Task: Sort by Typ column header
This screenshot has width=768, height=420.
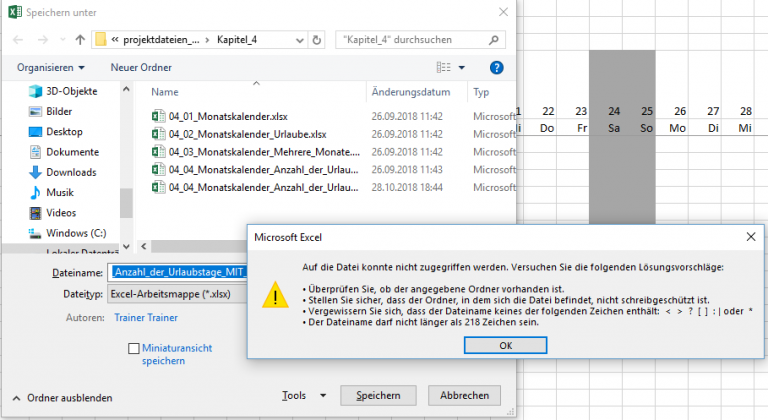Action: (x=481, y=92)
